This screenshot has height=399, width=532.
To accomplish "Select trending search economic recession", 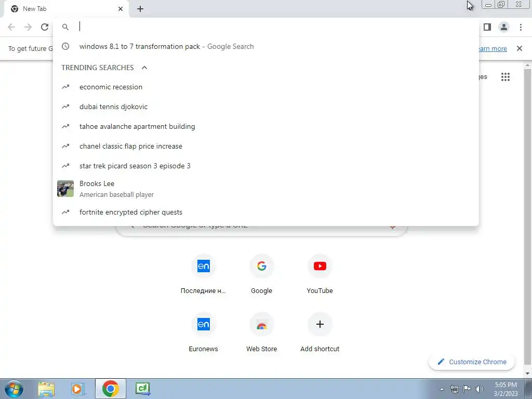I will click(266, 87).
